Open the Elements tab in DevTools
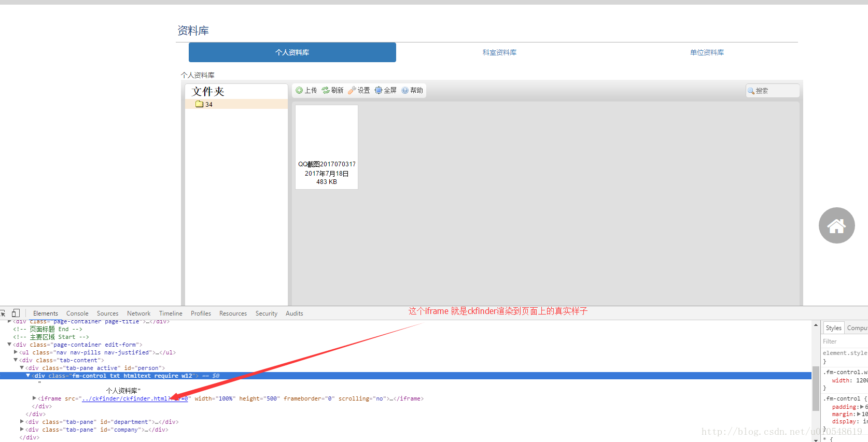The width and height of the screenshot is (868, 442). tap(46, 313)
